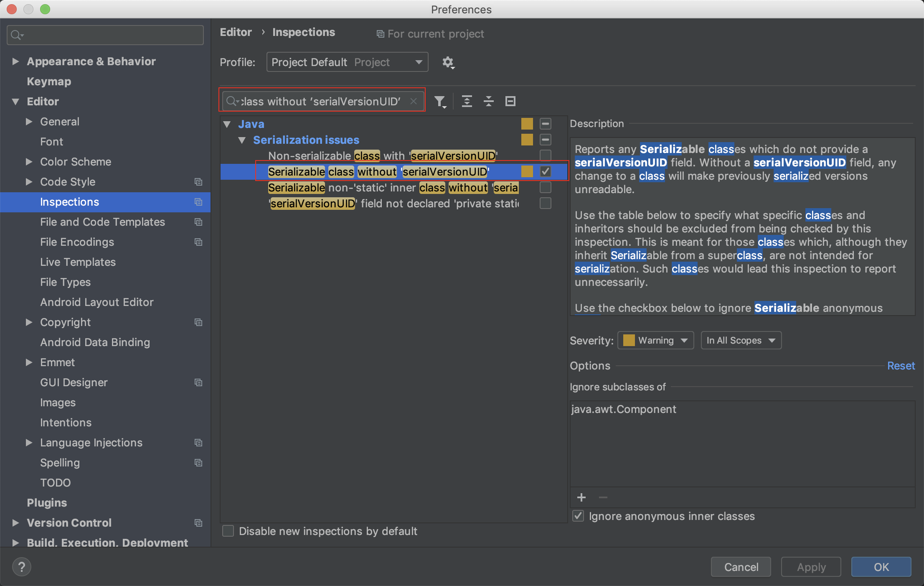
Task: Uncheck the Serializable class without serialVersionUID checkbox
Action: click(545, 171)
